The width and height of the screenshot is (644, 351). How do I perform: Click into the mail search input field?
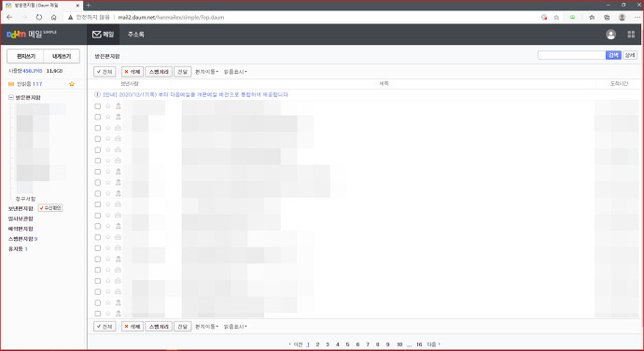coord(571,55)
